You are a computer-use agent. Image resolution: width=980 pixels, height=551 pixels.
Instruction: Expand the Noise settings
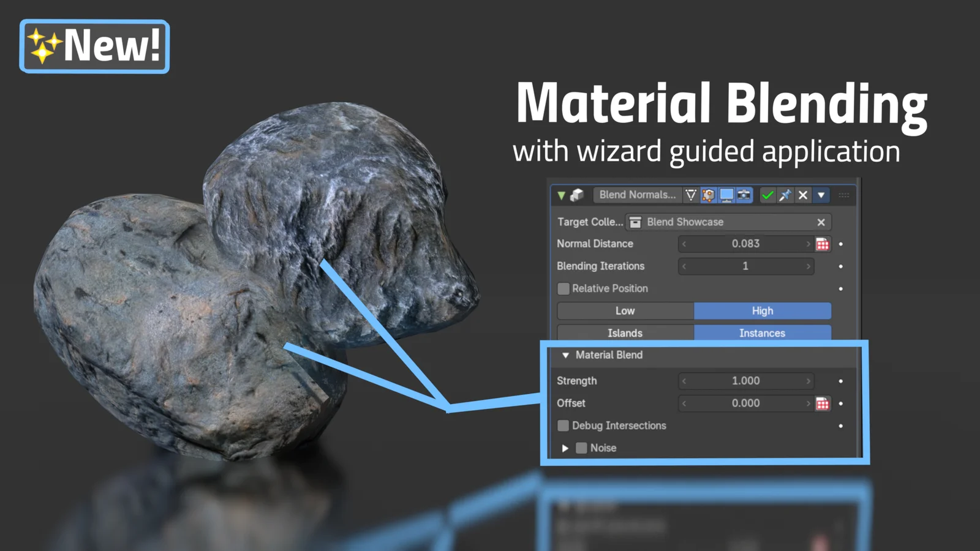(565, 448)
